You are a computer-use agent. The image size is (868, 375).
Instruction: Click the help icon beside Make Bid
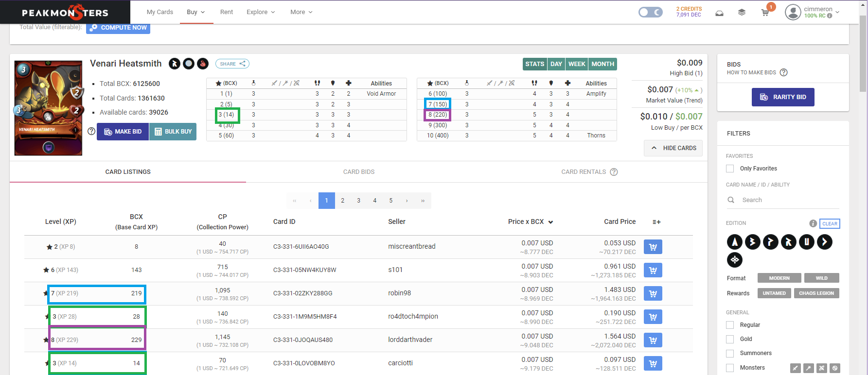[91, 131]
